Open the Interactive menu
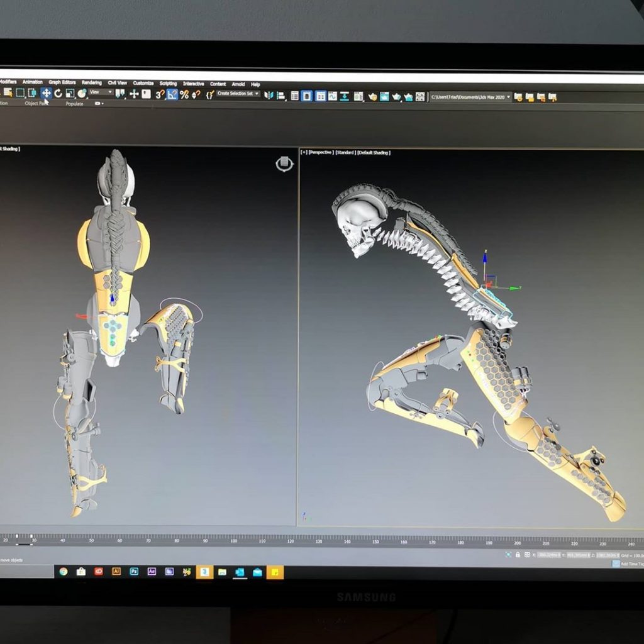The height and width of the screenshot is (644, 644). click(194, 84)
